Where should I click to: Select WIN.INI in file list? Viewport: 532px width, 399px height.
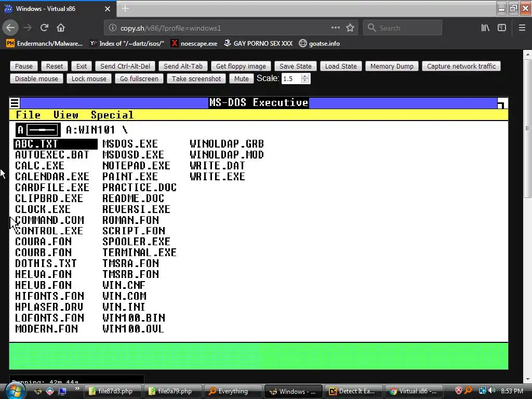click(x=124, y=307)
